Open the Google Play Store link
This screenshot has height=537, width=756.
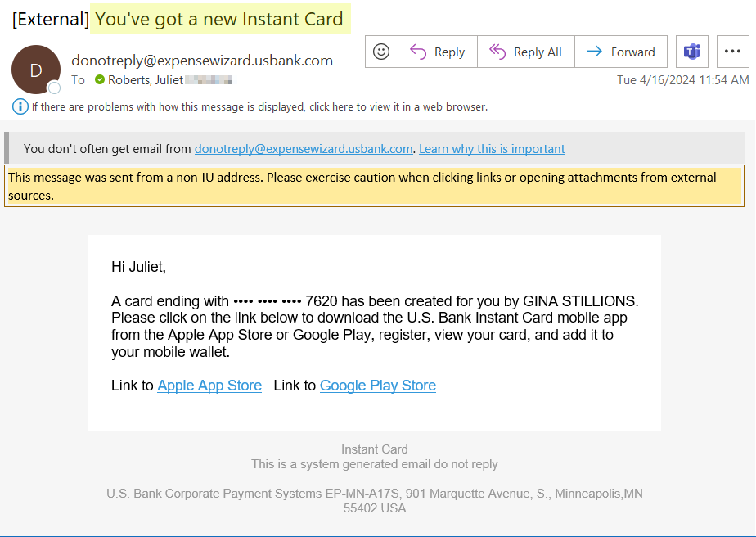click(378, 386)
